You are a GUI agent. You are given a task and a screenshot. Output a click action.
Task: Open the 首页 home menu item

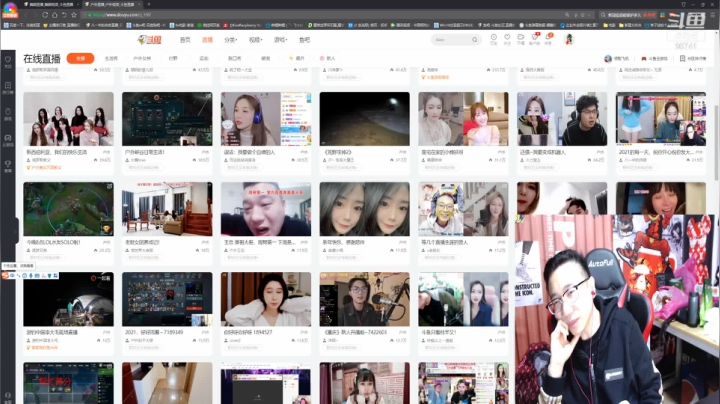[x=185, y=40]
